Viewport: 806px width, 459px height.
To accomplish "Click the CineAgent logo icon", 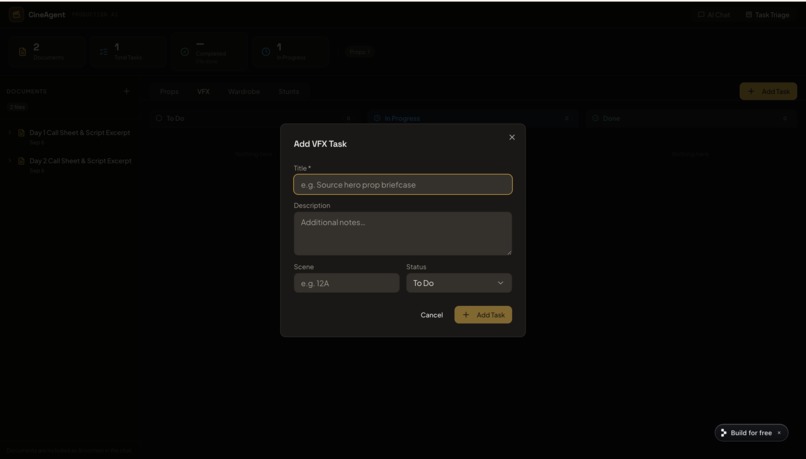I will [x=16, y=14].
